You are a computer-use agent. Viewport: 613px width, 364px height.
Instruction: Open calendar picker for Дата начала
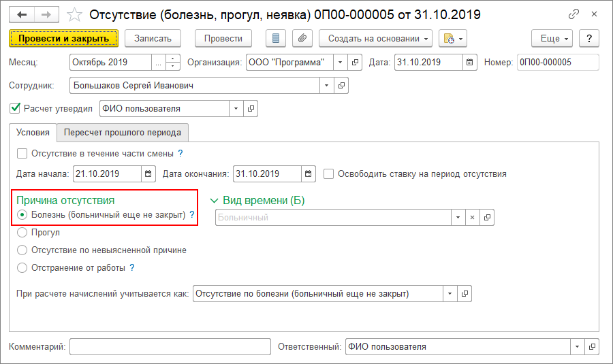148,174
